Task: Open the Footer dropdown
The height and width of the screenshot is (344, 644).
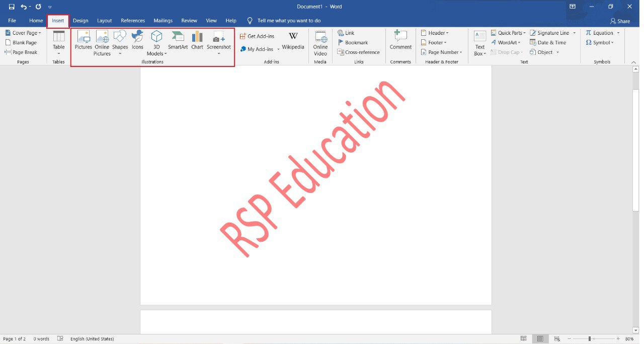Action: (434, 43)
